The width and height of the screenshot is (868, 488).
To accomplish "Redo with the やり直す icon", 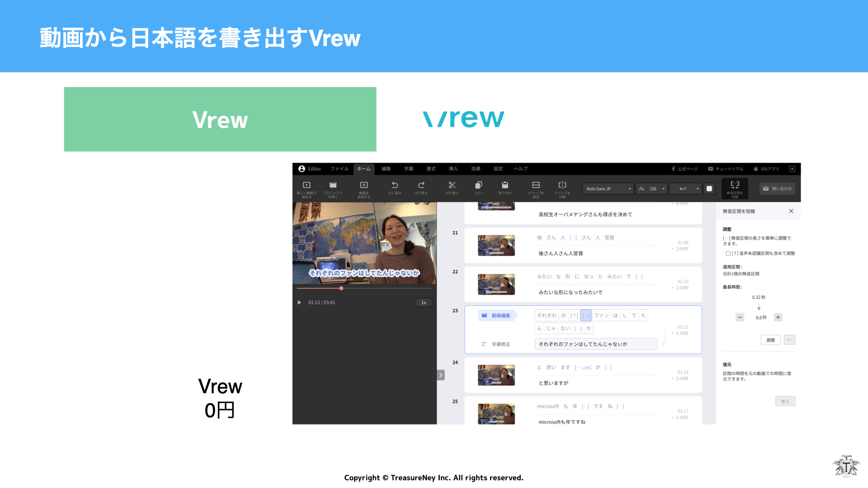I will click(421, 185).
